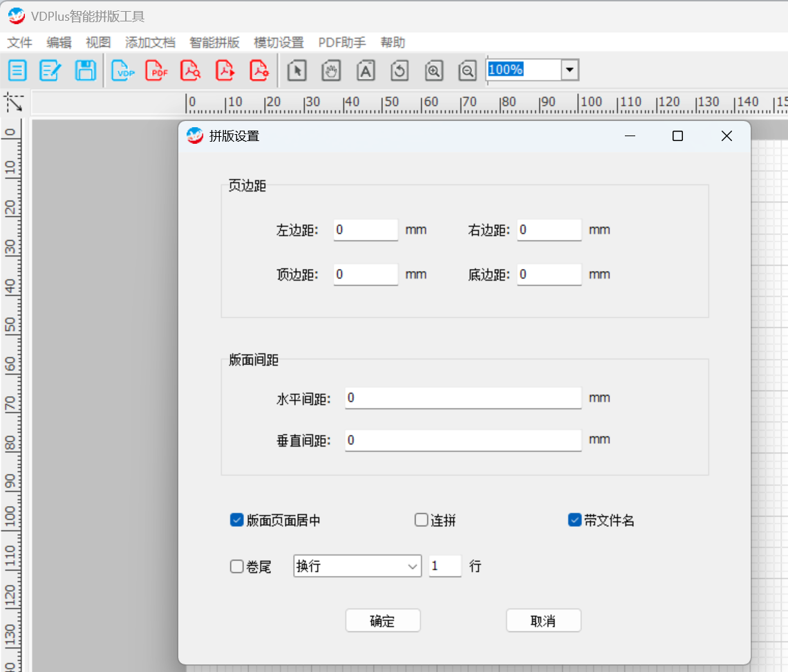Toggle the 版面页面居中 checkbox

click(x=236, y=520)
